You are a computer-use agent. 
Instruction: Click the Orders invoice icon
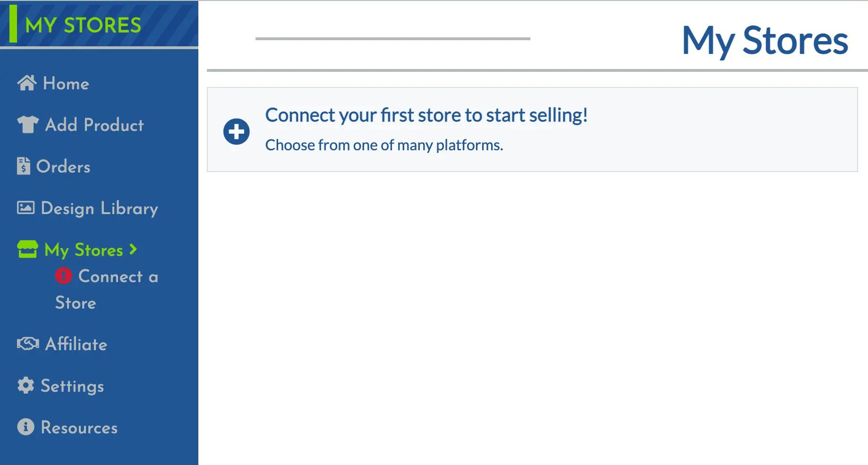24,166
